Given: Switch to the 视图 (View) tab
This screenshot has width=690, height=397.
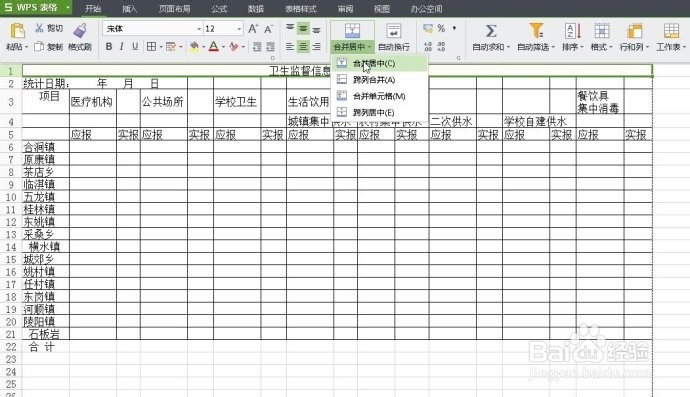Looking at the screenshot, I should pyautogui.click(x=382, y=8).
